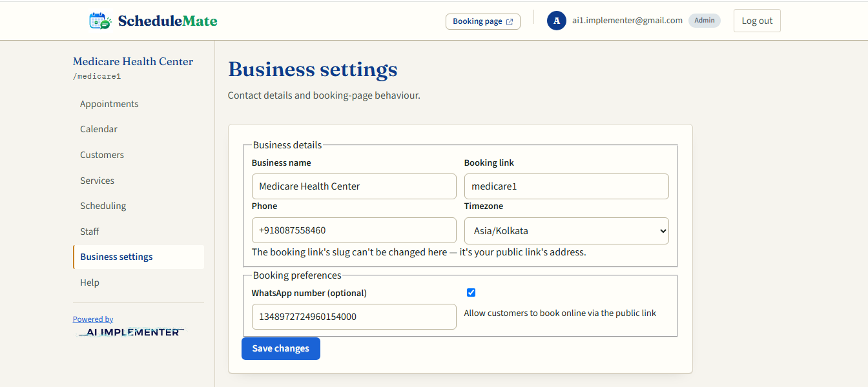This screenshot has width=868, height=387.
Task: Click the ai1.implementer@gmail.com email text
Action: 627,21
